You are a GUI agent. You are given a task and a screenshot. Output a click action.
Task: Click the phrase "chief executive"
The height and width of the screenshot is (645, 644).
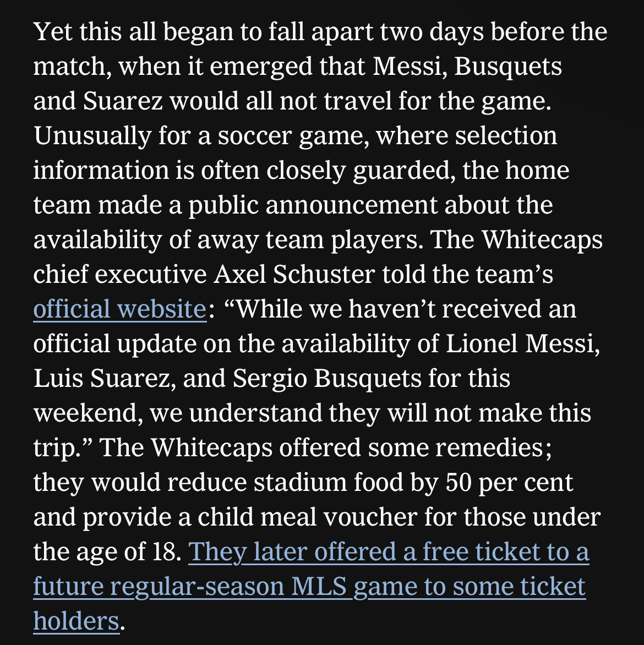(119, 275)
